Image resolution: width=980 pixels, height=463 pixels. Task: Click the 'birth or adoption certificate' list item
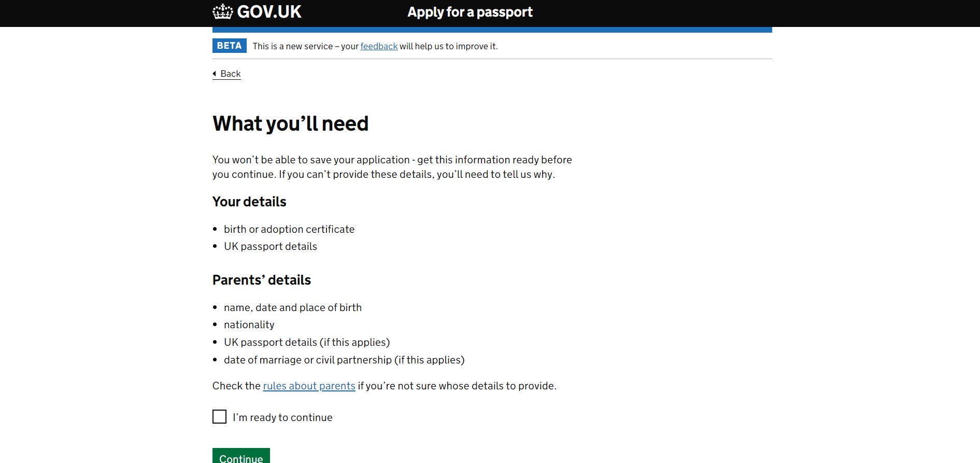tap(289, 229)
